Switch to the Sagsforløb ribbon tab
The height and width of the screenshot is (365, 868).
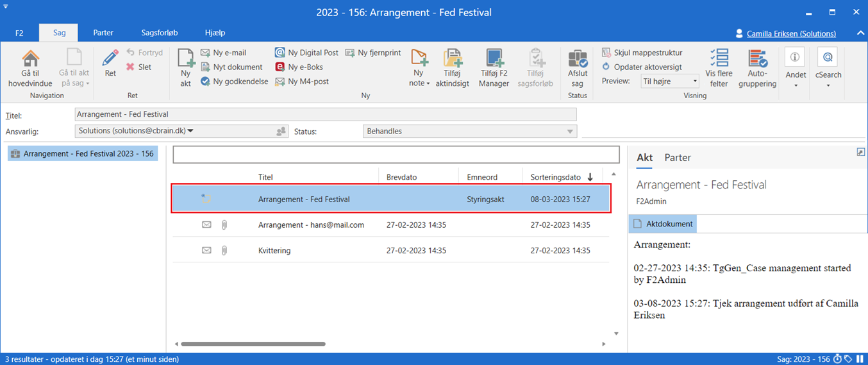[160, 33]
